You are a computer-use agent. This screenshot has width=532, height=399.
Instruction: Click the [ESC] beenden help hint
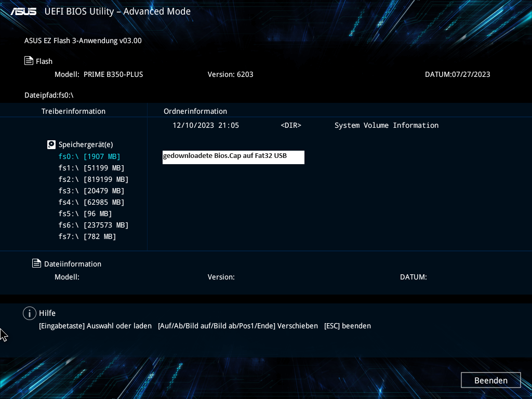[x=348, y=326]
